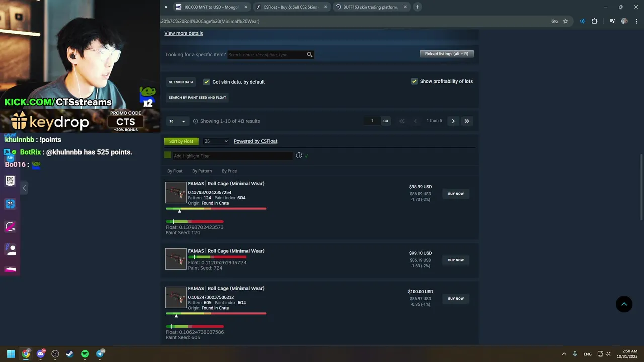Click the search magnifier icon beside item search
Viewport: 644px width, 362px height.
click(x=310, y=55)
